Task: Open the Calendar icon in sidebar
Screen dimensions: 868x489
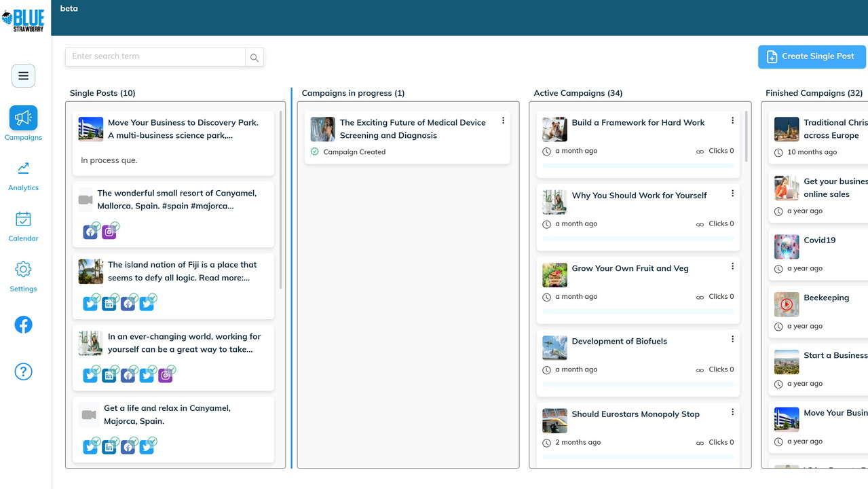Action: (x=23, y=219)
